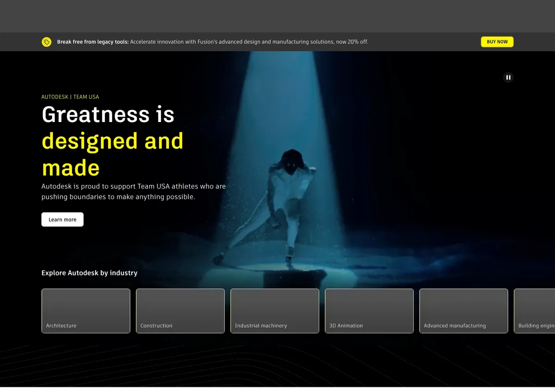Image resolution: width=555 pixels, height=392 pixels.
Task: Click the Team USA athletes support paragraph
Action: [x=134, y=191]
